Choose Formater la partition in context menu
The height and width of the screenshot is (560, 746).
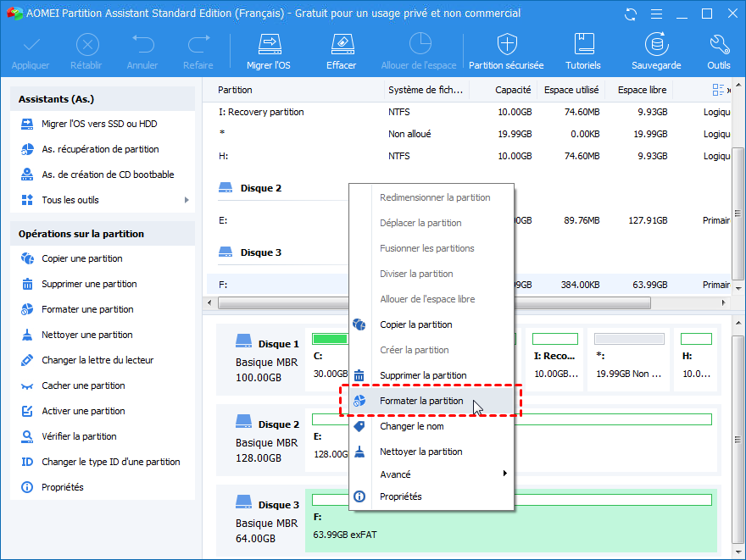[x=431, y=402]
